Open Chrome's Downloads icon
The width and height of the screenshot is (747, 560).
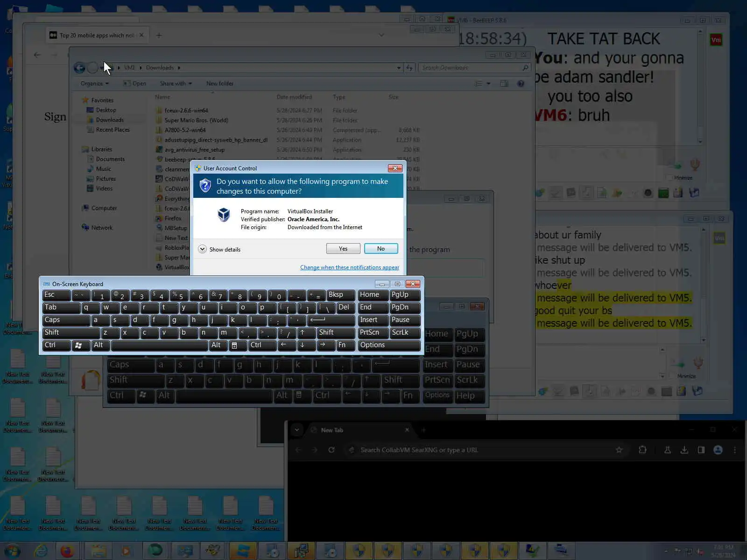[x=684, y=450]
